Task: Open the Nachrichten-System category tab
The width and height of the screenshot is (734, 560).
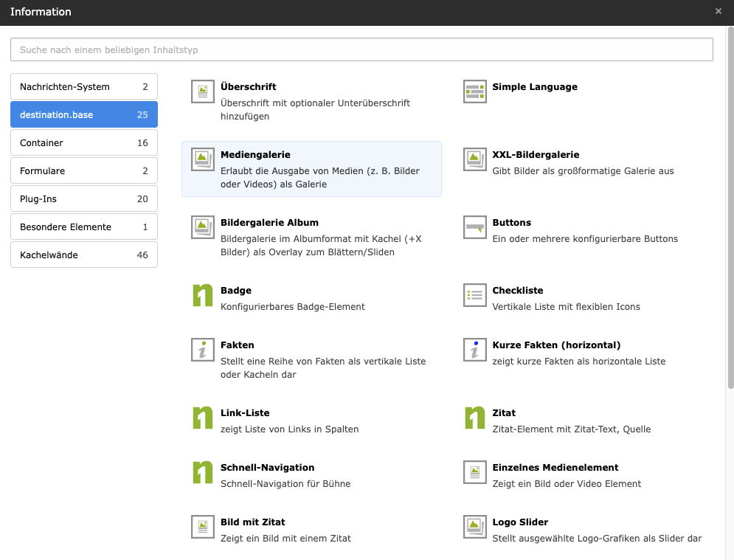Action: point(84,86)
